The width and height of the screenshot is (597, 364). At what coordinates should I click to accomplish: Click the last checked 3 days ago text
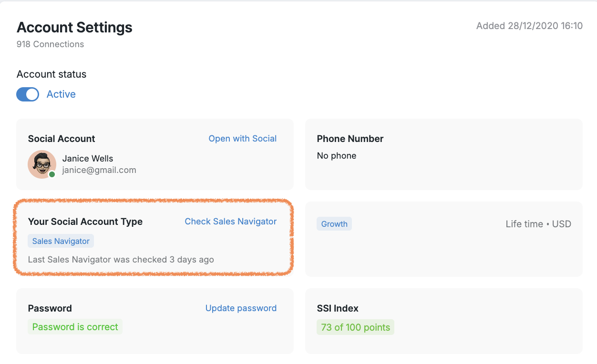click(x=121, y=260)
